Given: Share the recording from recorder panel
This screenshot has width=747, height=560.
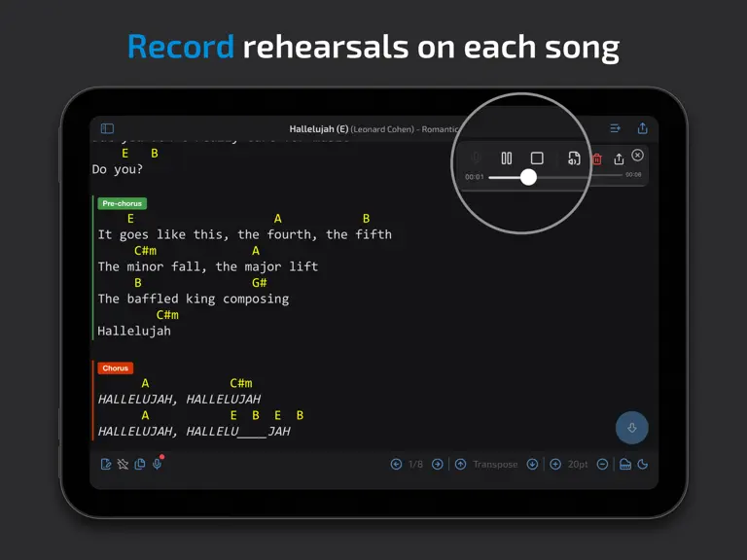Looking at the screenshot, I should pos(619,158).
